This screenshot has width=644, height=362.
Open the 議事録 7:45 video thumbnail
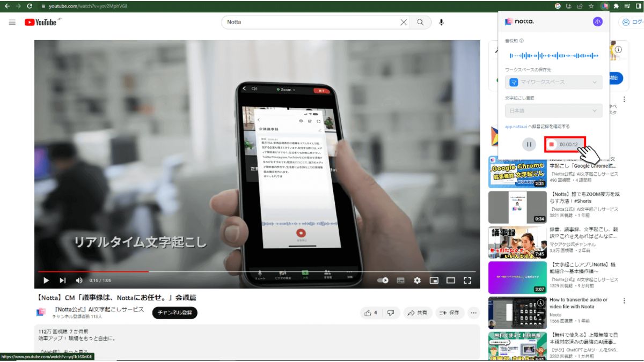[x=516, y=242]
